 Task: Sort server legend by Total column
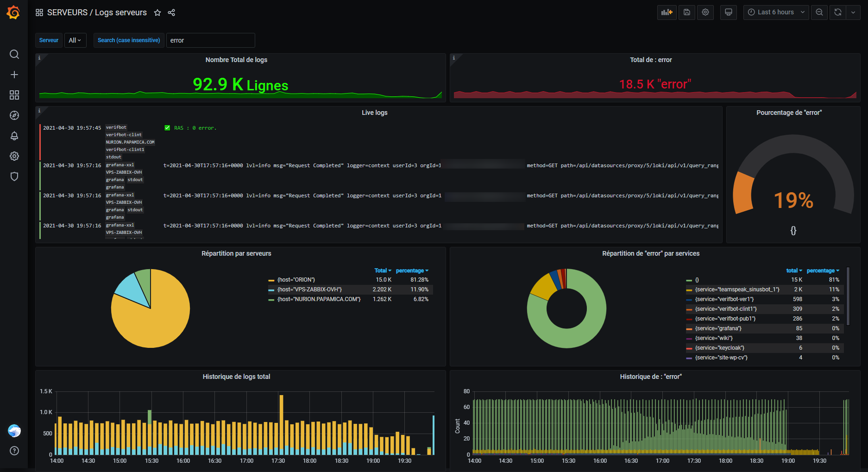pyautogui.click(x=382, y=271)
